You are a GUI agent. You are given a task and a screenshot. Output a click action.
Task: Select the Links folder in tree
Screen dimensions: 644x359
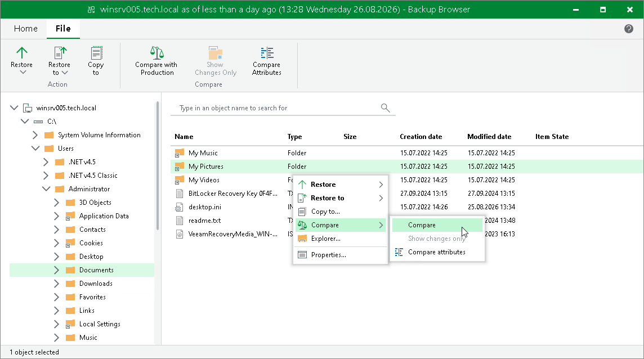(x=87, y=311)
